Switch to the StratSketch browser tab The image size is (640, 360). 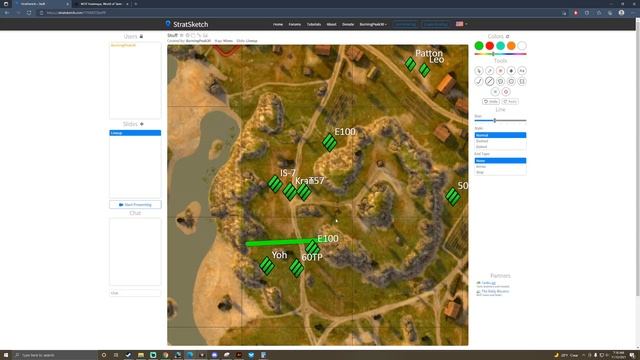42,4
